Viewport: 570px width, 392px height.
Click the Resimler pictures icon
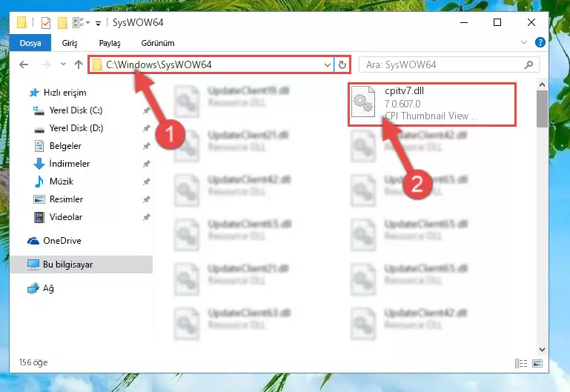point(39,199)
